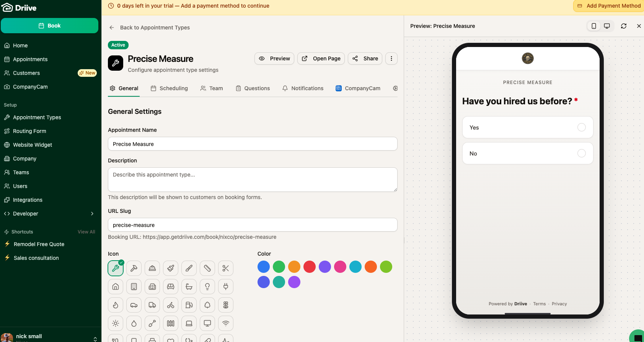Open Website Widget in the sidebar
Viewport: 644px width, 342px height.
(x=51, y=145)
